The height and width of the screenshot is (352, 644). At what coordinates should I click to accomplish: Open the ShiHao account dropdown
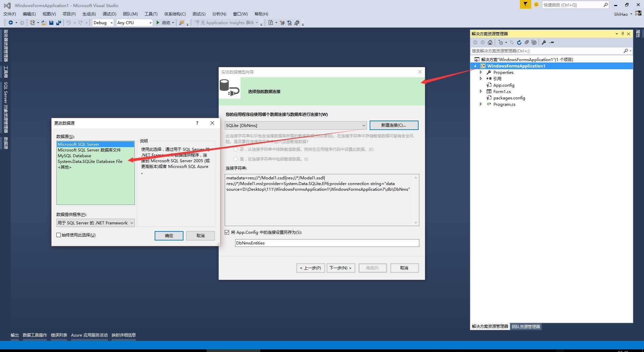[x=623, y=14]
